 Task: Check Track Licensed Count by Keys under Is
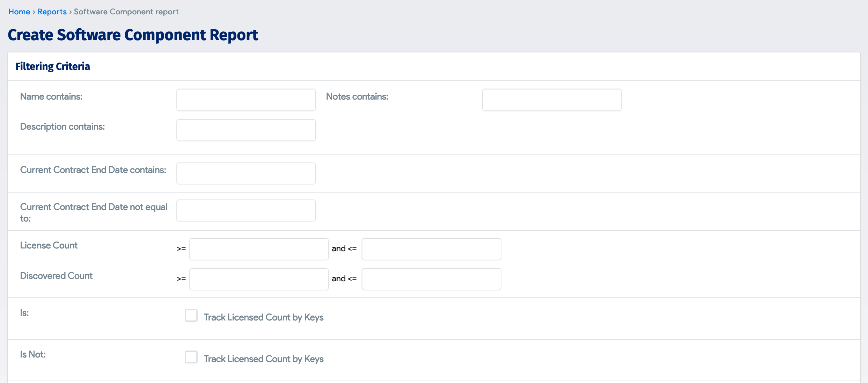tap(191, 316)
